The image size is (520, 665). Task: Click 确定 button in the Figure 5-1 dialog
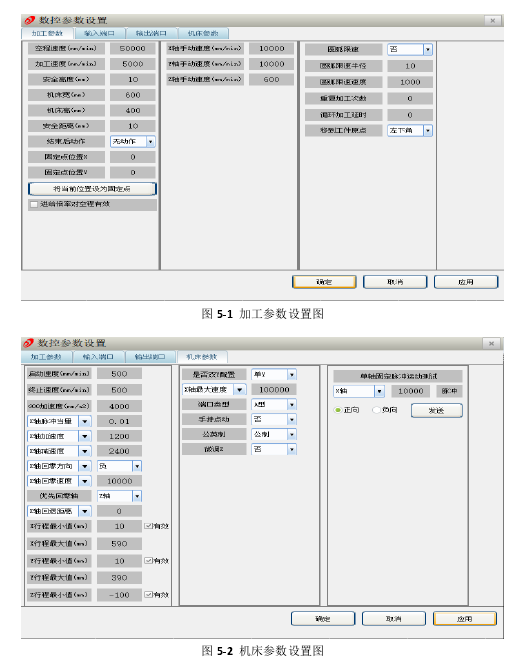tap(324, 282)
